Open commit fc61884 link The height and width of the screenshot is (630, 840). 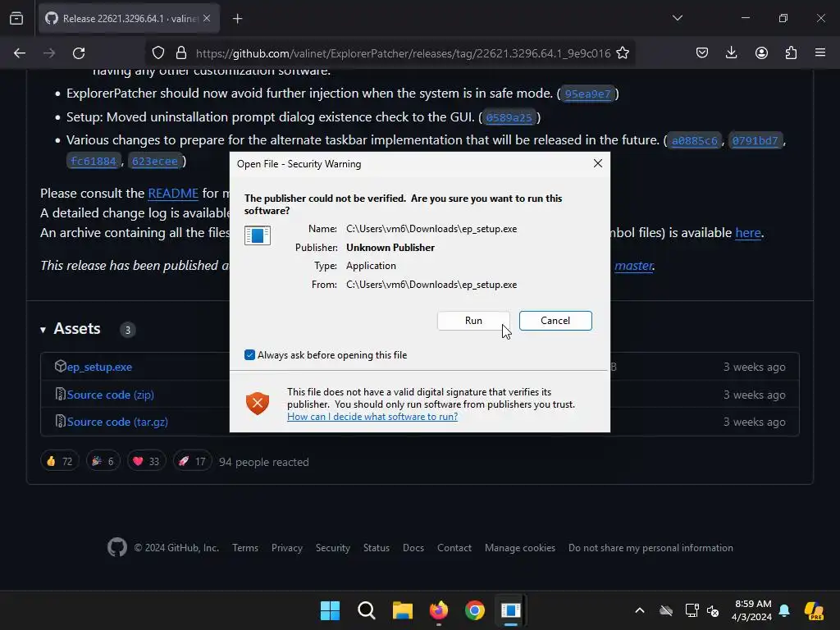[x=94, y=162]
